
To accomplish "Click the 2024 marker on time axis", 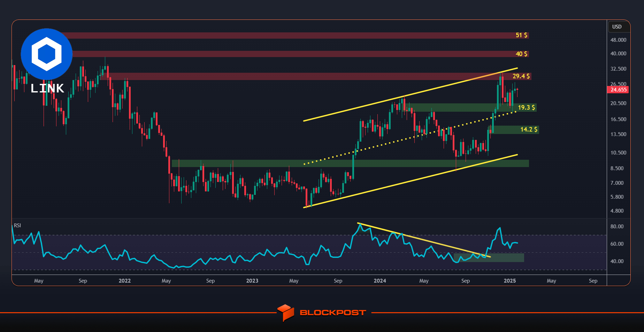I will 380,281.
